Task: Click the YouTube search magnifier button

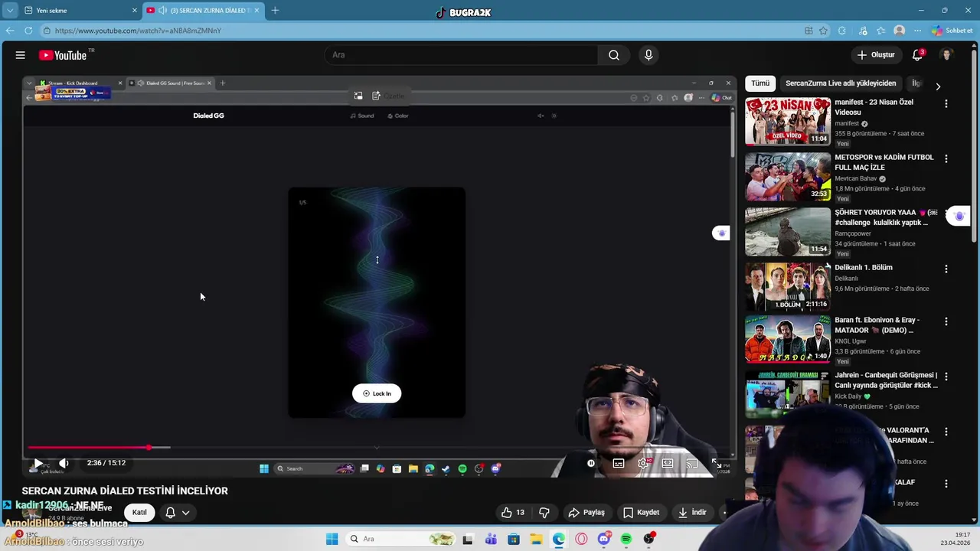Action: pyautogui.click(x=614, y=55)
